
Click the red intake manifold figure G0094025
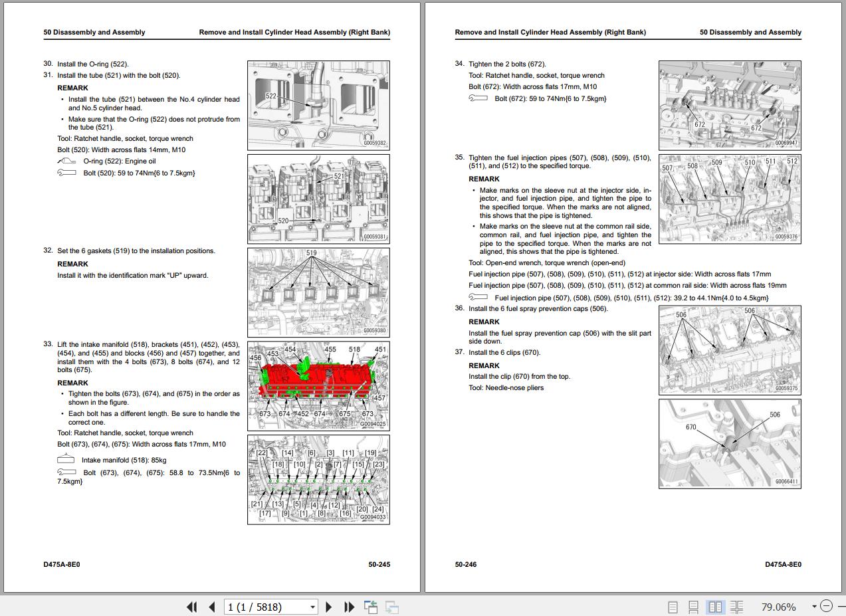click(x=318, y=386)
